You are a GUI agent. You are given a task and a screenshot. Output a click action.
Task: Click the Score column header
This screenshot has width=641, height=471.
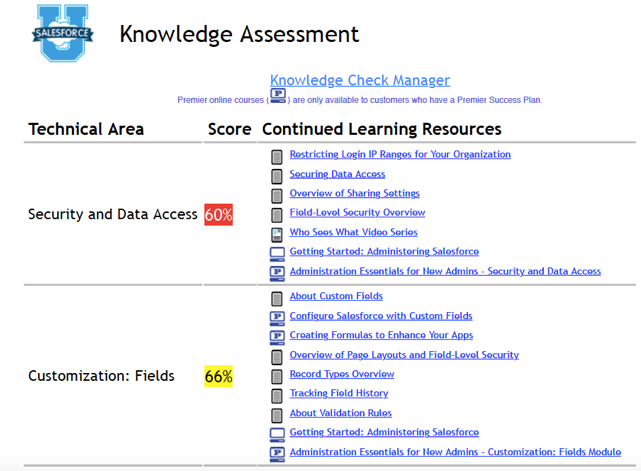pyautogui.click(x=229, y=129)
